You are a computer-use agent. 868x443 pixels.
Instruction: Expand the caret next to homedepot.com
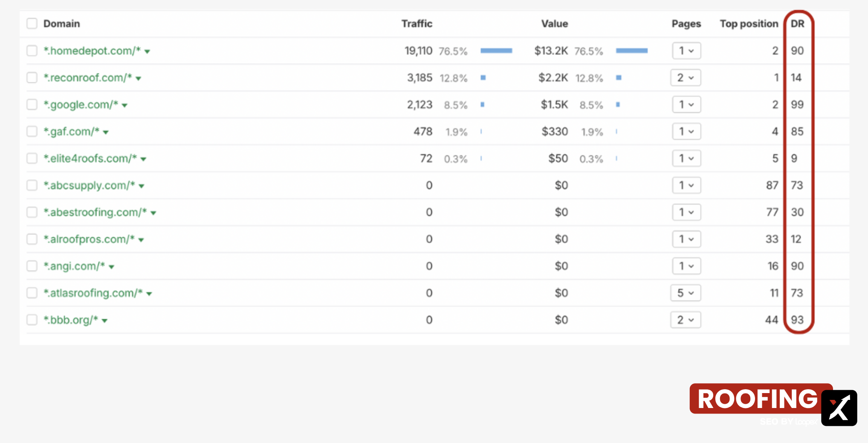coord(148,52)
